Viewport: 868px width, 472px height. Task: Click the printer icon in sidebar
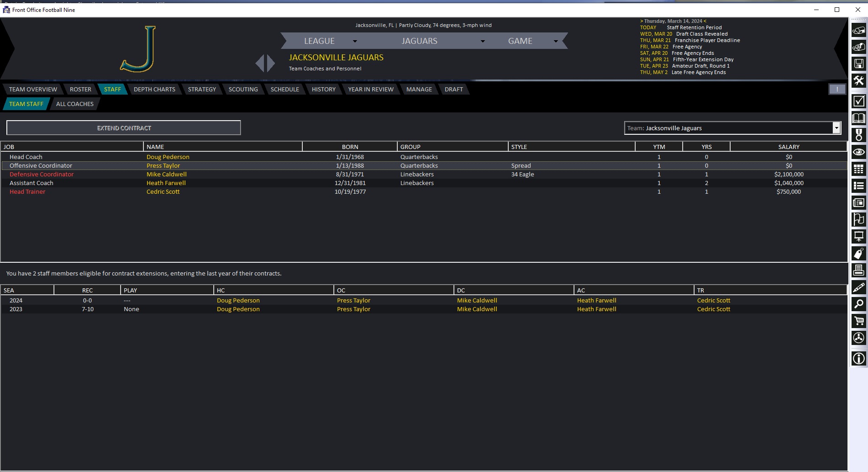[x=858, y=270]
